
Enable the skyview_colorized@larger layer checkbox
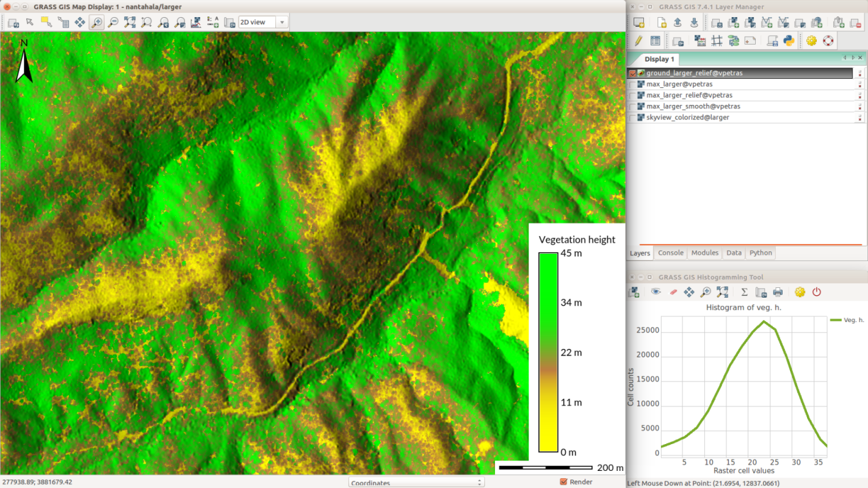click(x=632, y=117)
